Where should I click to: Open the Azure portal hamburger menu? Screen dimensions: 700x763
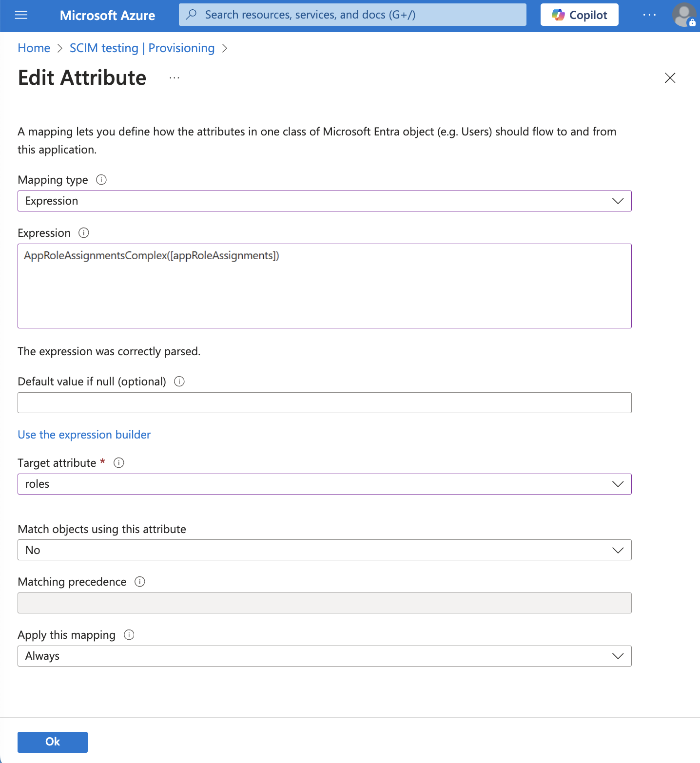click(21, 15)
